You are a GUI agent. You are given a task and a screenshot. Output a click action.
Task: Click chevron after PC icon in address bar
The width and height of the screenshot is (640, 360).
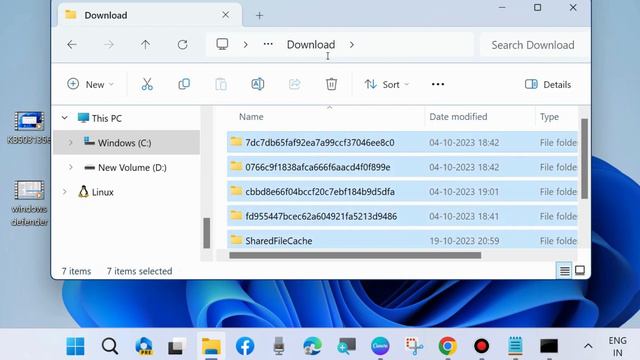click(245, 44)
